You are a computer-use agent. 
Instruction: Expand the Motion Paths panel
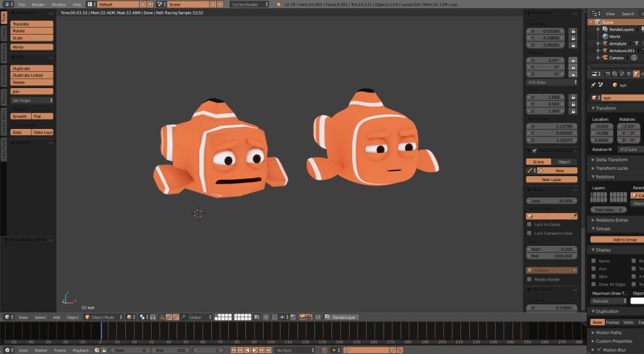[608, 333]
